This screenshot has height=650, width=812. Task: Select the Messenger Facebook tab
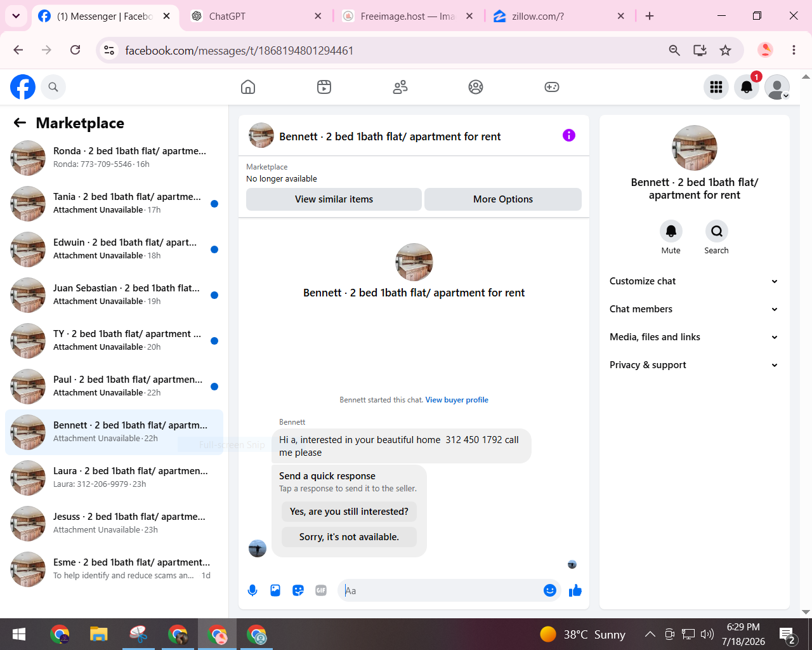(105, 17)
